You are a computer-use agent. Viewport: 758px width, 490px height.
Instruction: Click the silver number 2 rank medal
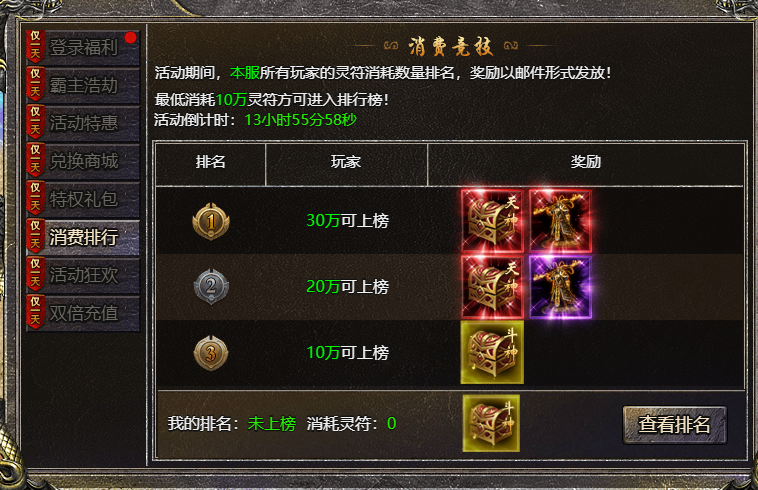coord(211,287)
